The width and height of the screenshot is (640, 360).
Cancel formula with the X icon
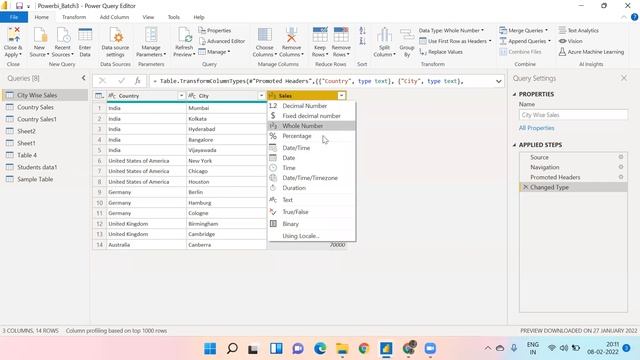click(x=102, y=81)
